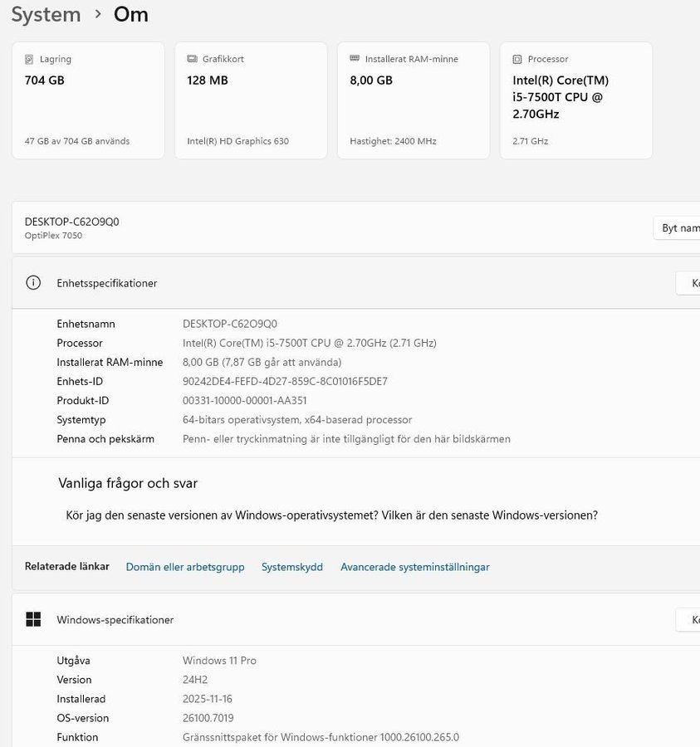Screen dimensions: 700x747
Task: Open the Domän eller arbetsgrupp link
Action: (x=185, y=567)
